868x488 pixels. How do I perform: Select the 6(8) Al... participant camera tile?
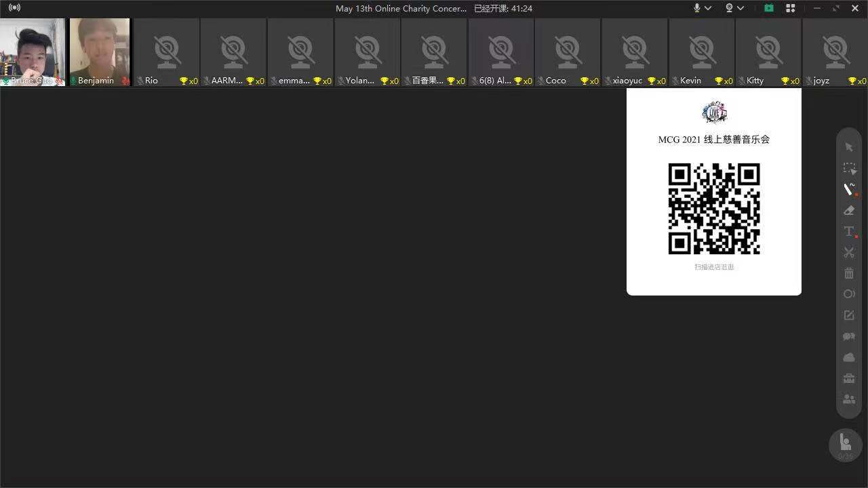click(x=501, y=52)
